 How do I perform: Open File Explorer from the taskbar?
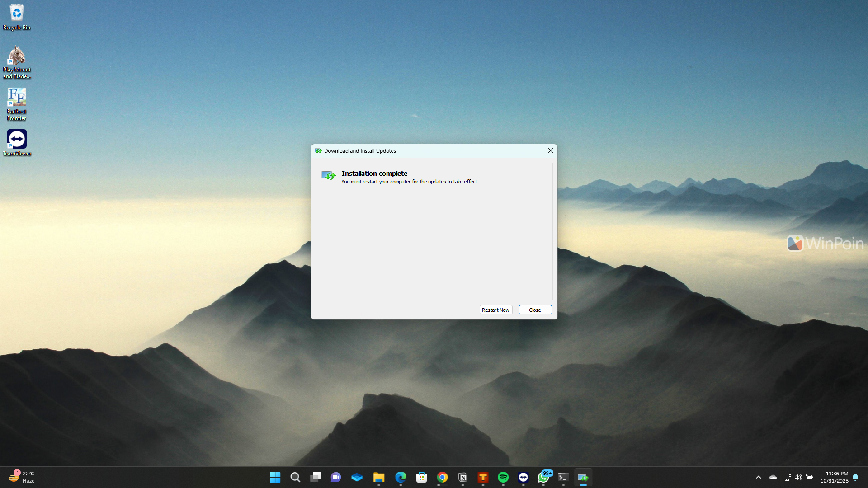pos(379,477)
